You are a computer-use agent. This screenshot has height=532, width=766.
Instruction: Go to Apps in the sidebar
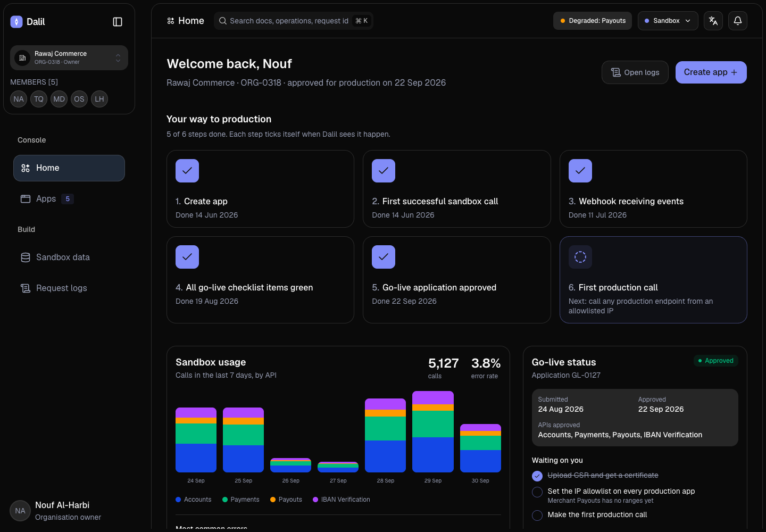click(69, 199)
